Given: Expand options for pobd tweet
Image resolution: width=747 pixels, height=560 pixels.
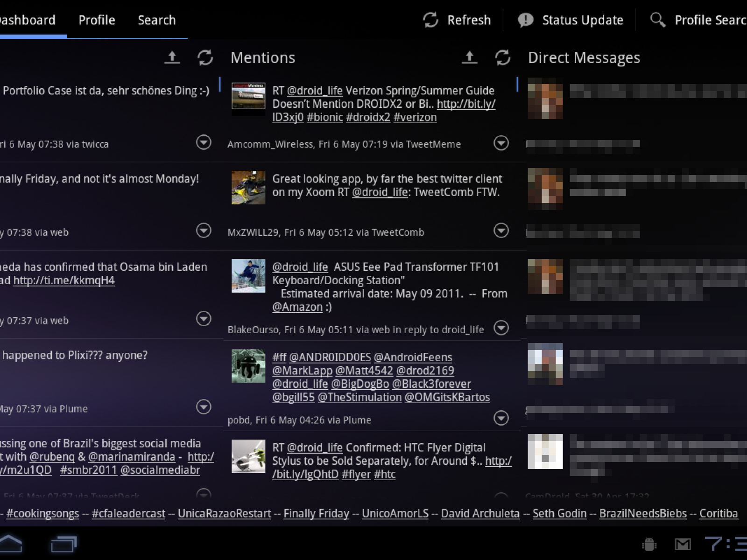Looking at the screenshot, I should (501, 418).
